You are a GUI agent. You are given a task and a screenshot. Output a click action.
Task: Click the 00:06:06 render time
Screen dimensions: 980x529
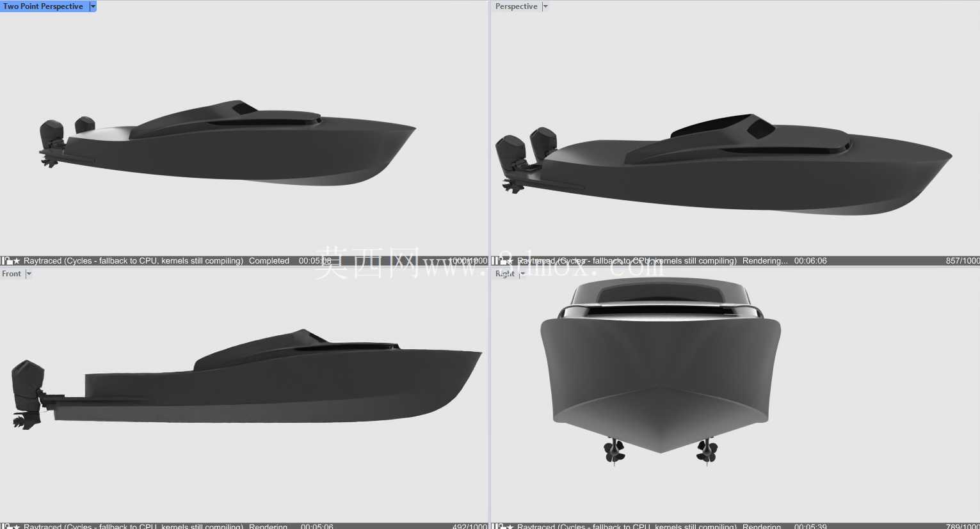pyautogui.click(x=810, y=261)
